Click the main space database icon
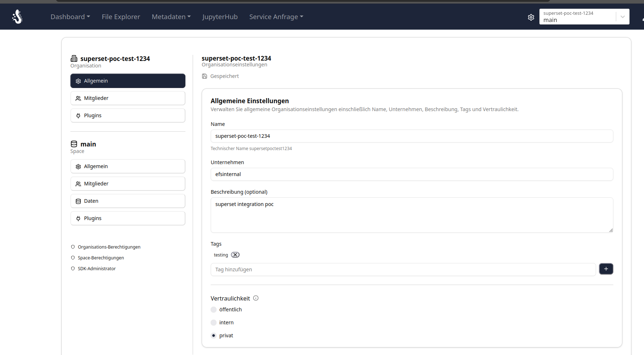Viewport: 644px width, 355px height. (74, 144)
